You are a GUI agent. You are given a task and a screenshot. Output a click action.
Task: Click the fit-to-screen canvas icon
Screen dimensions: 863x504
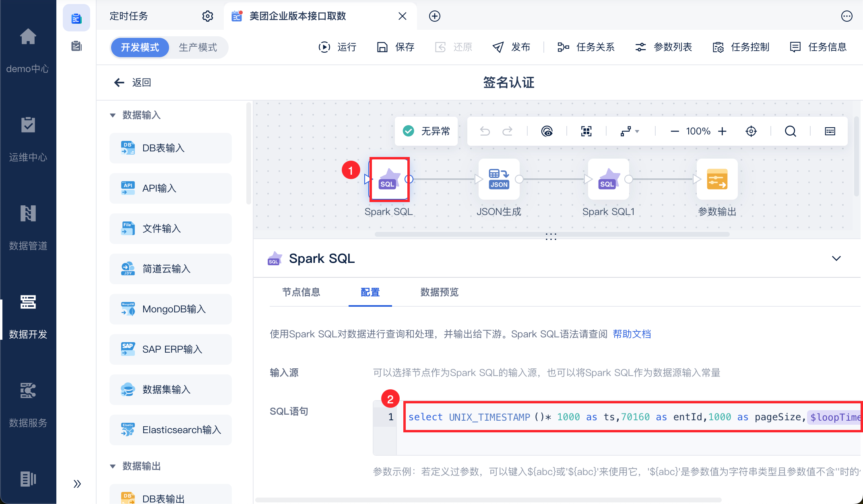point(586,131)
